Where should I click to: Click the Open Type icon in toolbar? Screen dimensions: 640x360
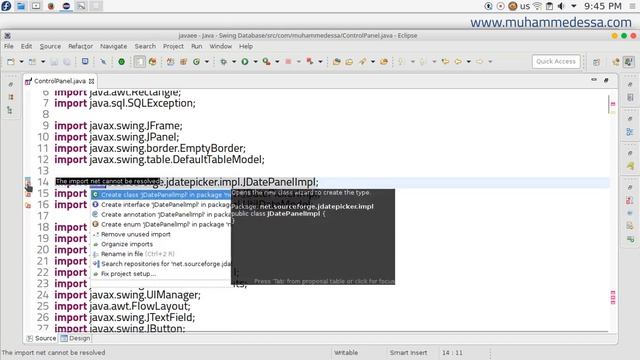coord(337,62)
